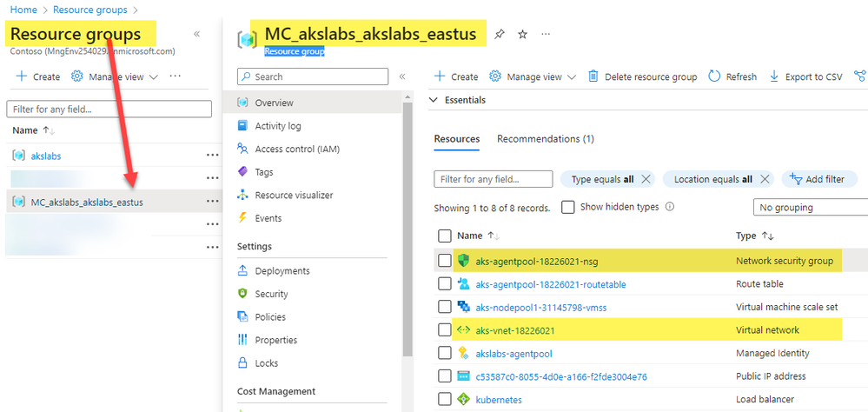Viewport: 868px width, 412px height.
Task: Open ellipsis menu in Resource groups toolbar
Action: coord(175,76)
